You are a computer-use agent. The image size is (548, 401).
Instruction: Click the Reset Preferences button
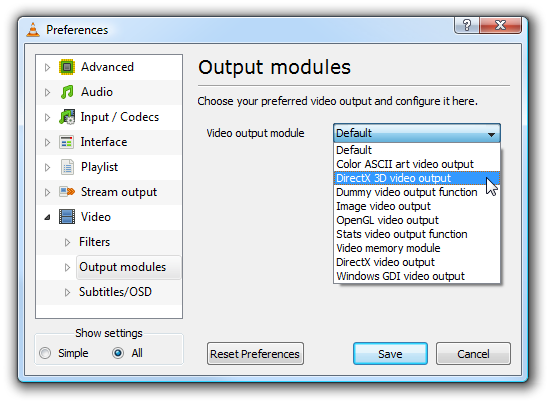(255, 354)
